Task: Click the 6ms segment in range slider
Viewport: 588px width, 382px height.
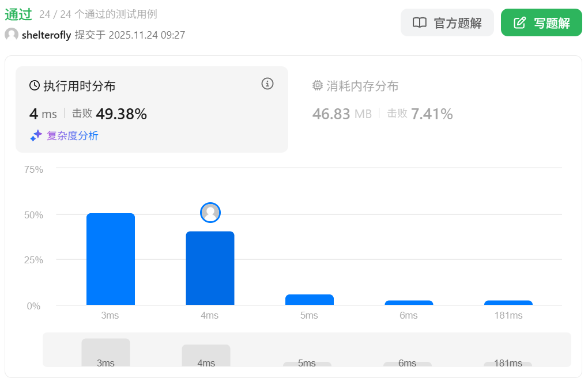Action: click(x=408, y=364)
